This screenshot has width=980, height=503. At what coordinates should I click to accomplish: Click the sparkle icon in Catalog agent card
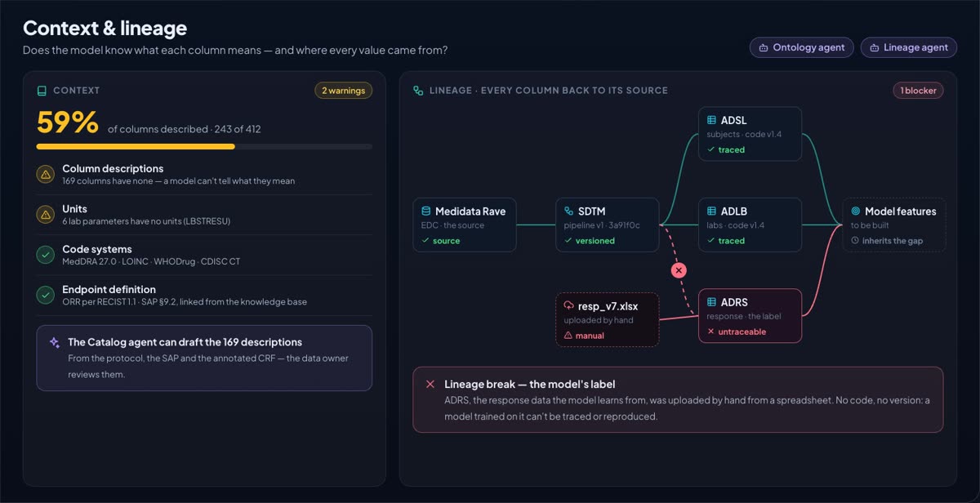pyautogui.click(x=55, y=343)
